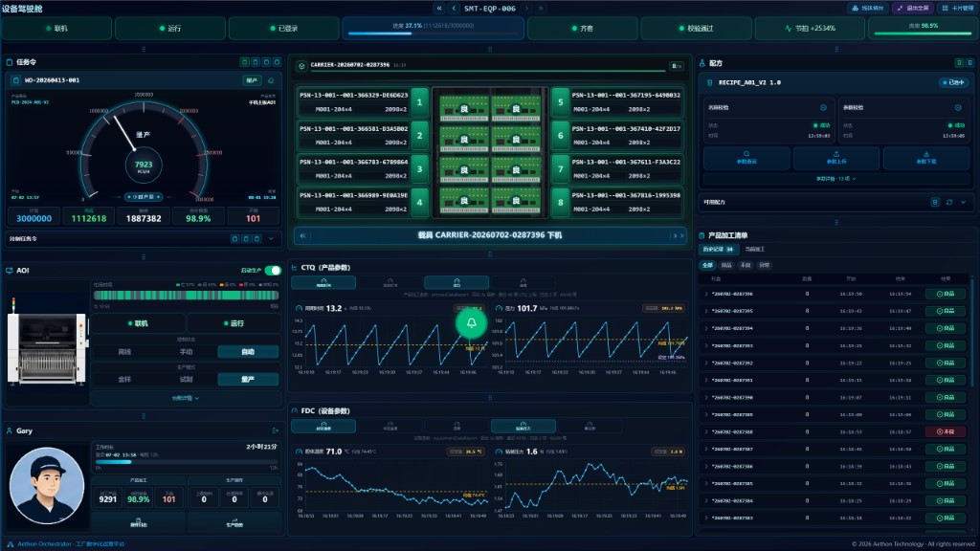Expand row 260702-0287396 in product list
Screen dimensions: 980x551
(706, 294)
